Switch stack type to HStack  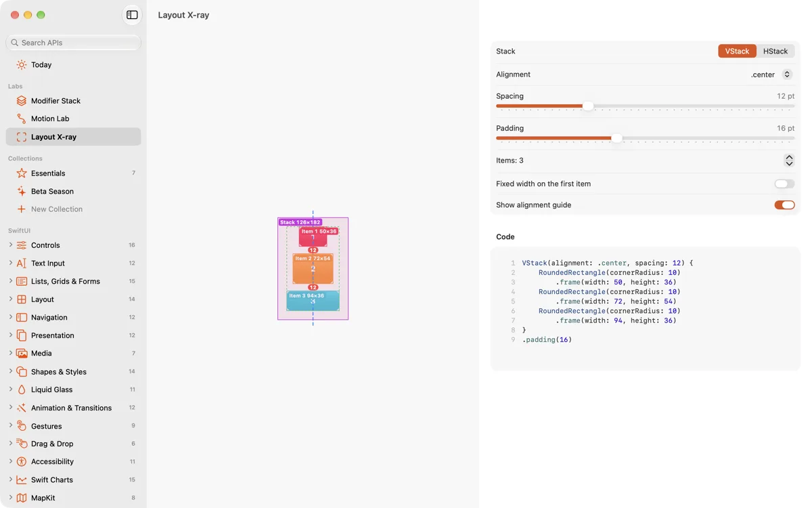point(775,51)
